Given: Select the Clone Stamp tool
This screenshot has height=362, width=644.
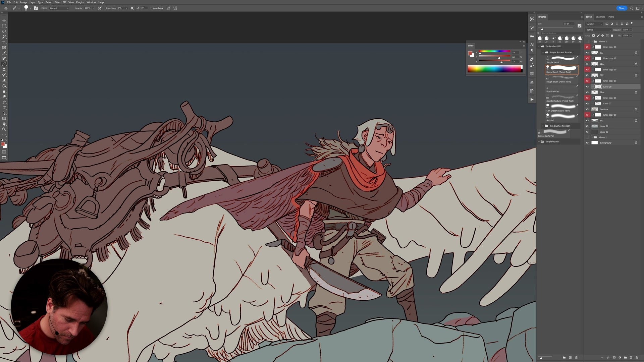Looking at the screenshot, I should [x=4, y=69].
